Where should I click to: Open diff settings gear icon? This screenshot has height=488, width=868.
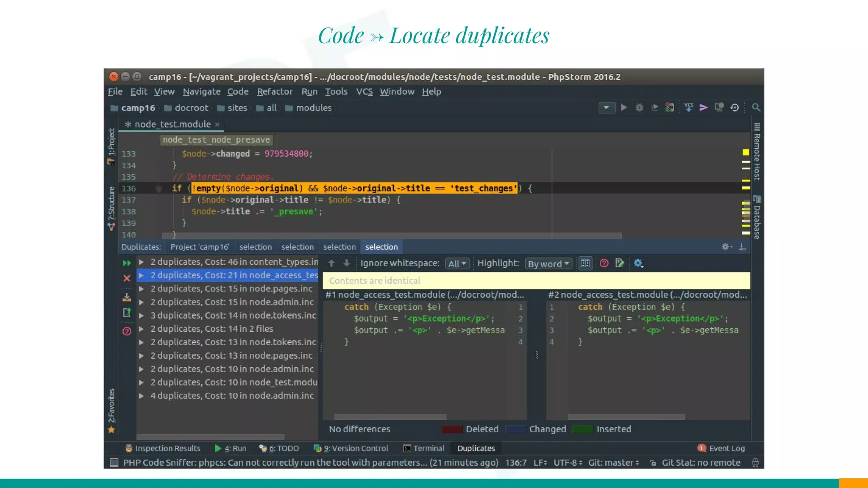pyautogui.click(x=638, y=263)
